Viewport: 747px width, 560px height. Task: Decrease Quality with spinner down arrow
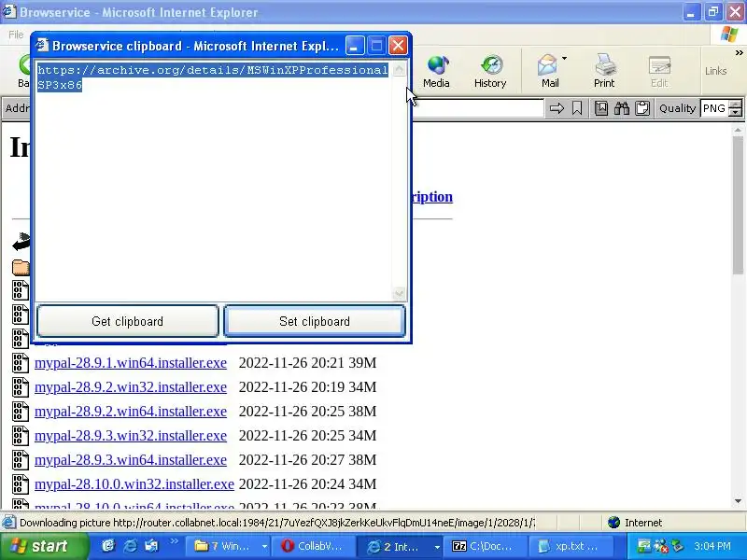pyautogui.click(x=736, y=112)
